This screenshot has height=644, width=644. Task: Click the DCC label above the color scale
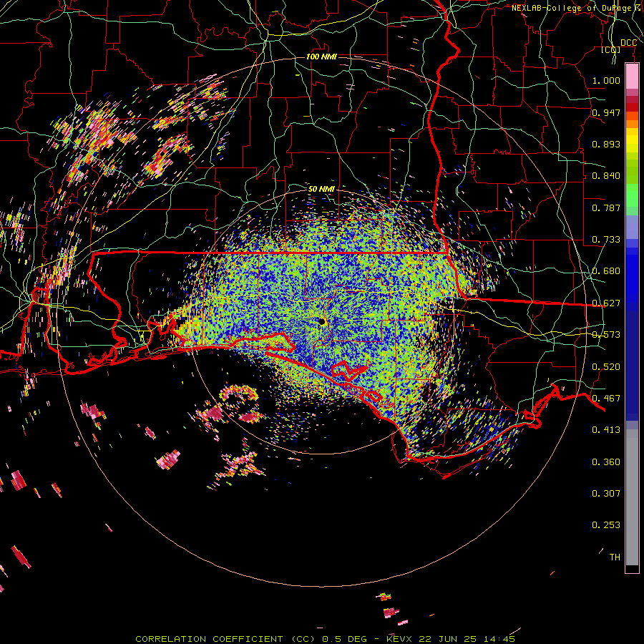(628, 43)
